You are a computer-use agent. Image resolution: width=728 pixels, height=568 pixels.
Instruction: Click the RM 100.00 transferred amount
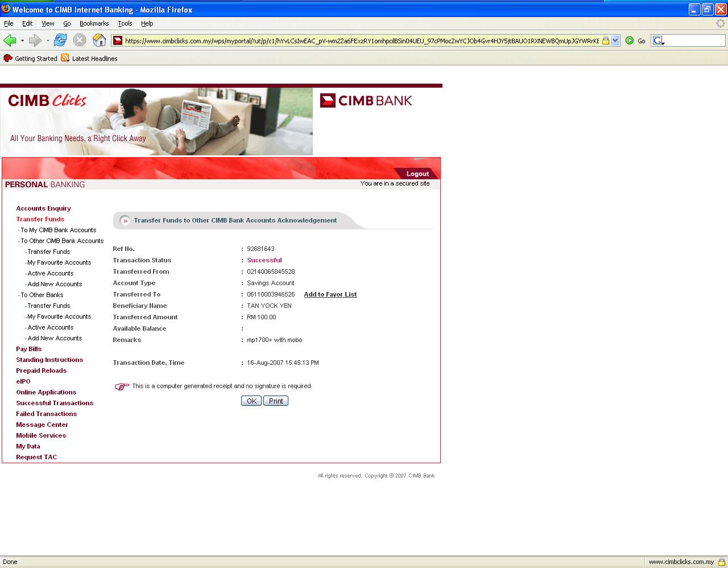(x=262, y=317)
